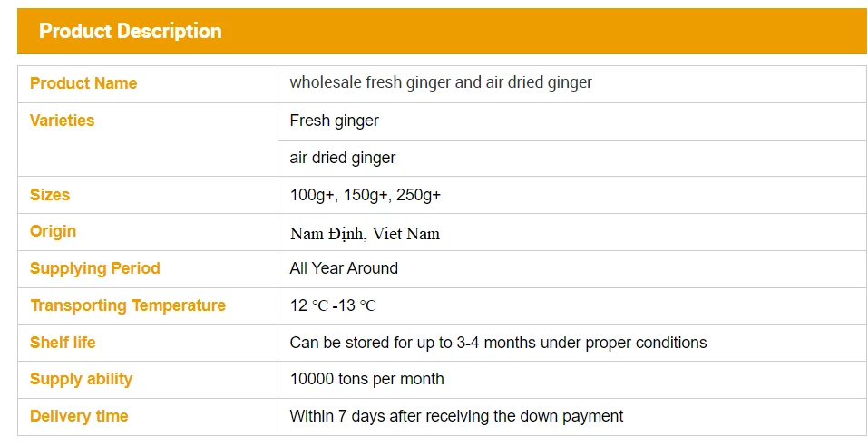The image size is (868, 446).
Task: Select the 'Nam Định, Viet Nam' origin text
Action: 365,233
